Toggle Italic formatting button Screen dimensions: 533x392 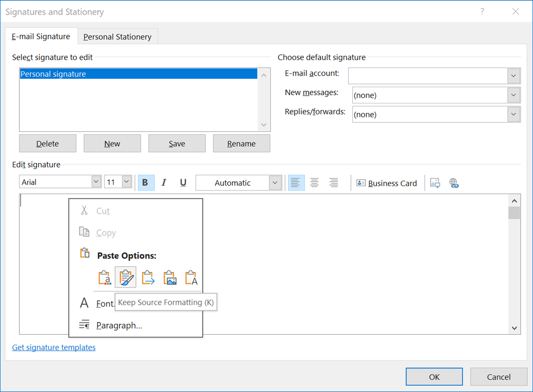164,183
